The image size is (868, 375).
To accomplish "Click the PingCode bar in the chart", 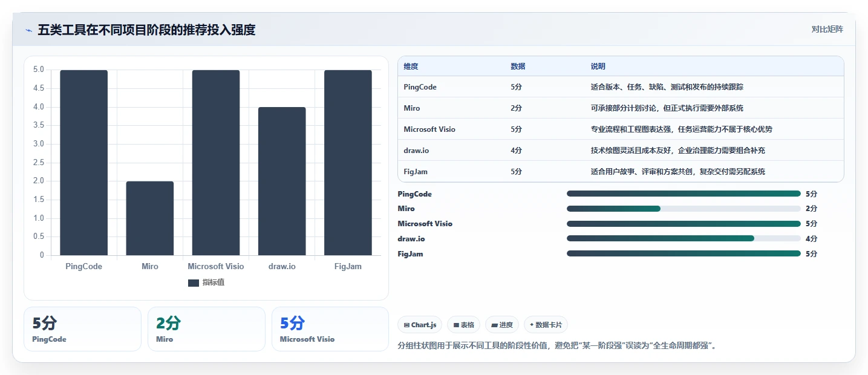I will pos(83,163).
